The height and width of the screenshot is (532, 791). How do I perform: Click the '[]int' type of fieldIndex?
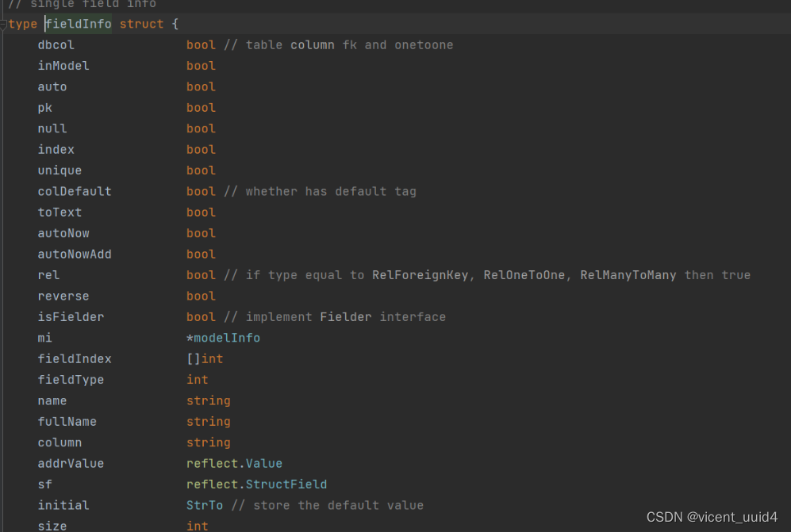(205, 359)
